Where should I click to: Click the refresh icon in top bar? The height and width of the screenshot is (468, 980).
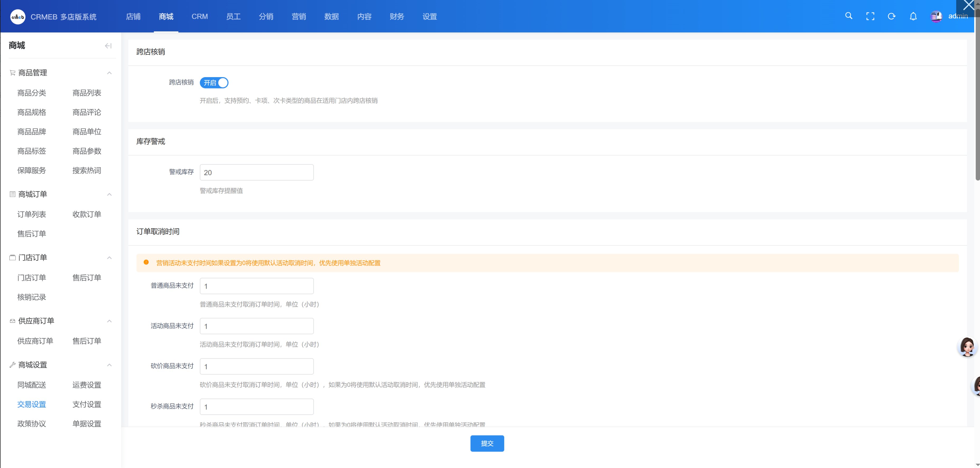(x=891, y=16)
